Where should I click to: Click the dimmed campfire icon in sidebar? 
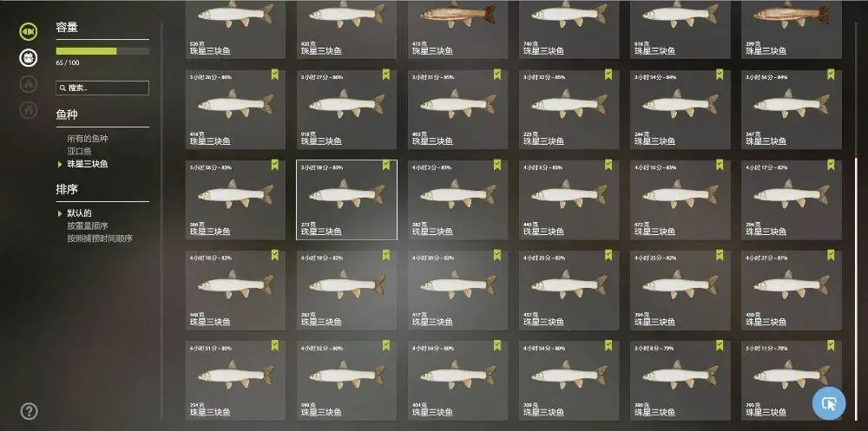(x=29, y=109)
